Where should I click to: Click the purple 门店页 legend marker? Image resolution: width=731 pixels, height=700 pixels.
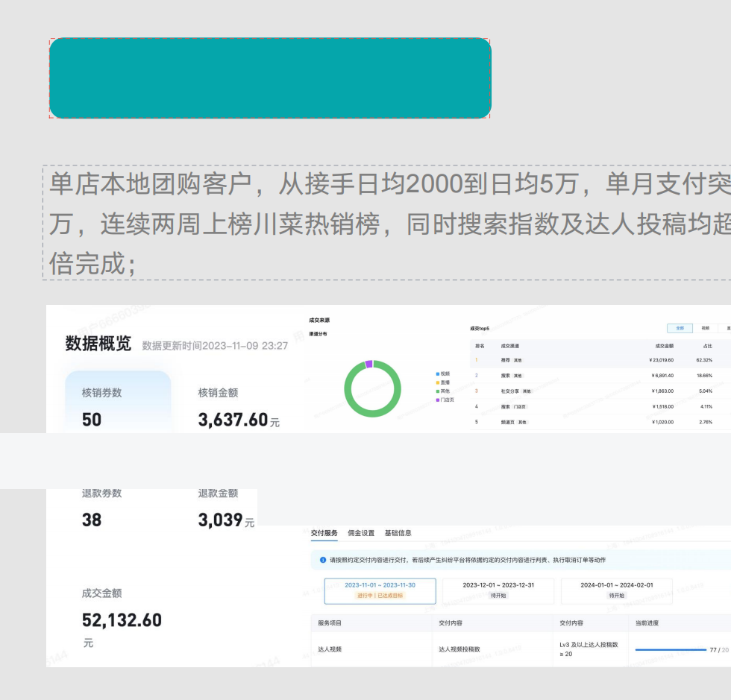438,400
